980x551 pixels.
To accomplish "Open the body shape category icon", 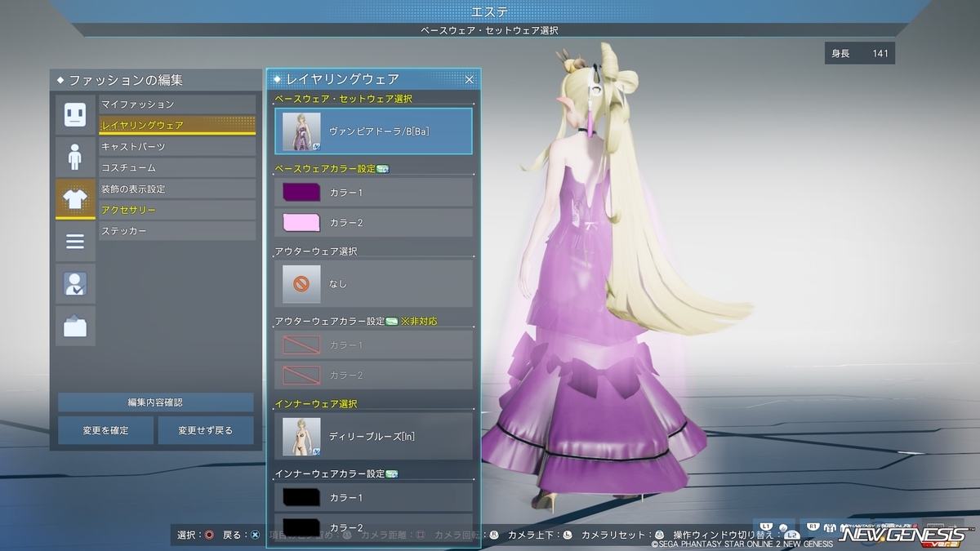I will tap(75, 157).
